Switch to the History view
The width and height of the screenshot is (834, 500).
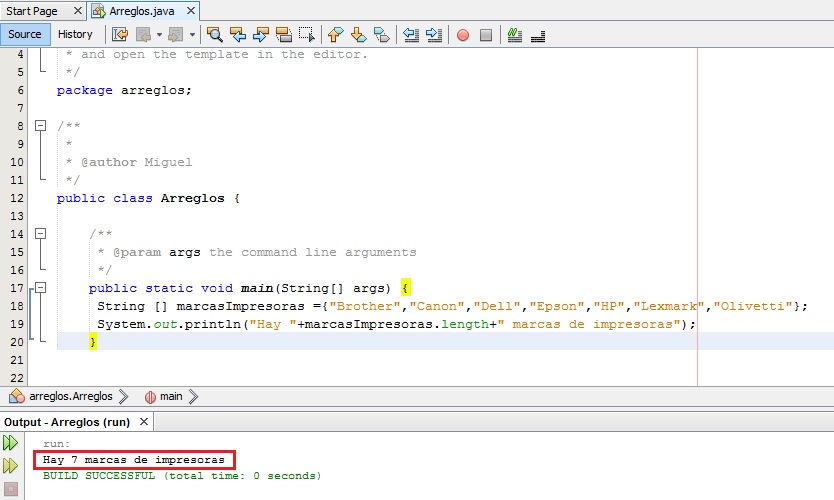[x=75, y=34]
